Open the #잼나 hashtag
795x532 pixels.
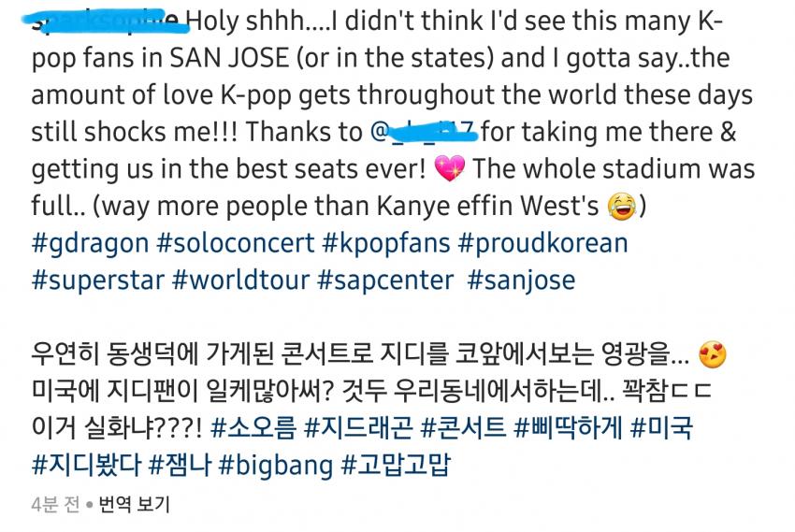(180, 465)
